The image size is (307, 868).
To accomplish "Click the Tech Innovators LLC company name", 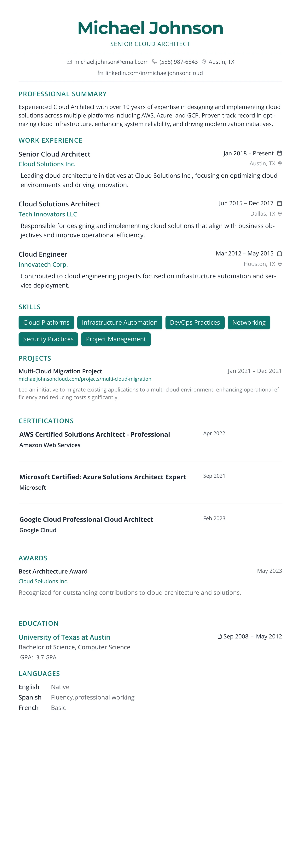I will point(48,214).
